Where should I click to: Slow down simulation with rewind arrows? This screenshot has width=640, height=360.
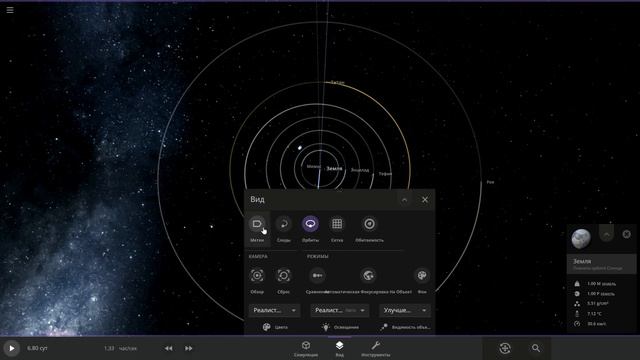coord(169,348)
